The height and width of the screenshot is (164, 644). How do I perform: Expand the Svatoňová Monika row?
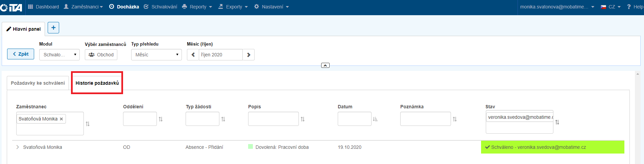tap(18, 147)
